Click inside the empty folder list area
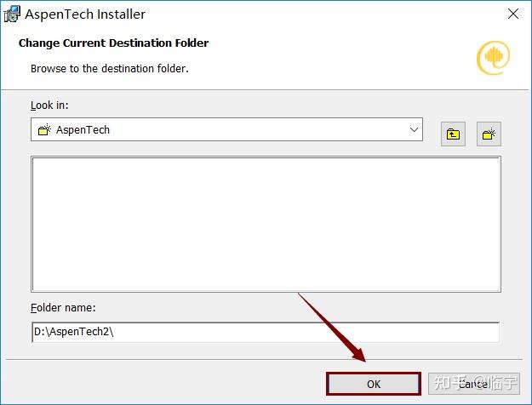Image resolution: width=532 pixels, height=405 pixels. (x=266, y=225)
